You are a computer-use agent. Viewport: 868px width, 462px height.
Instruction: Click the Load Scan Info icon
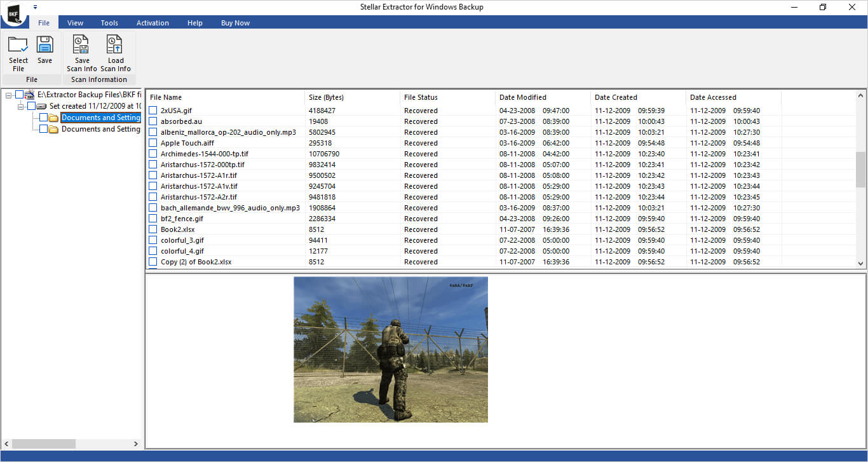tap(115, 44)
